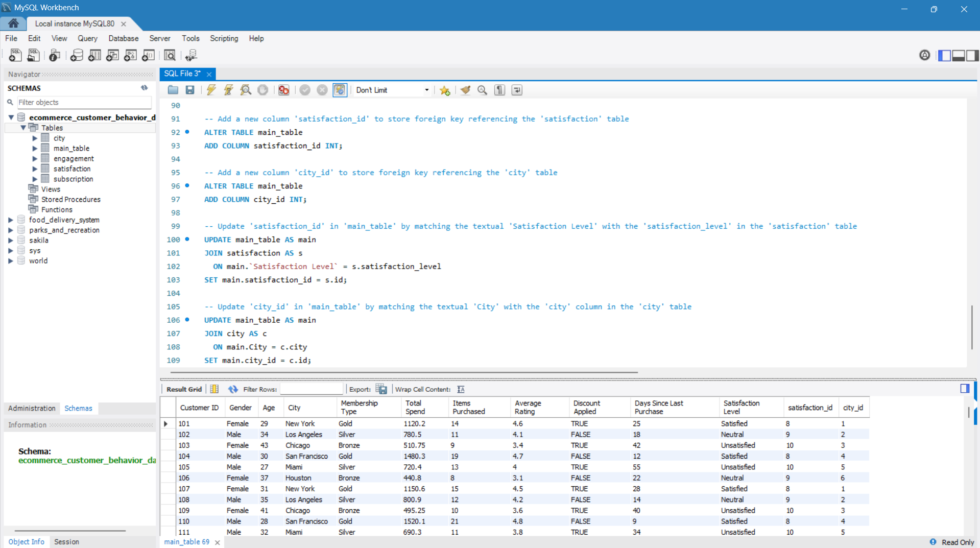The height and width of the screenshot is (548, 980).
Task: Create a new schema icon
Action: coord(77,55)
